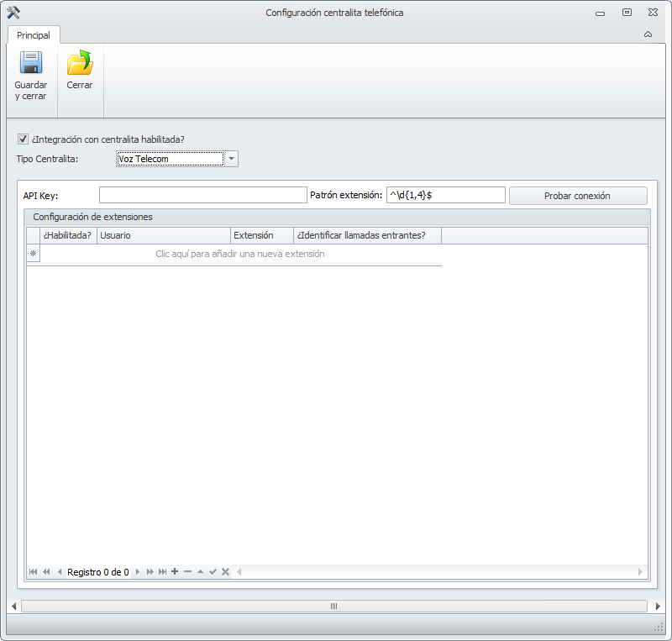Viewport: 672px width, 641px height.
Task: Click into the API Key field
Action: pyautogui.click(x=203, y=195)
